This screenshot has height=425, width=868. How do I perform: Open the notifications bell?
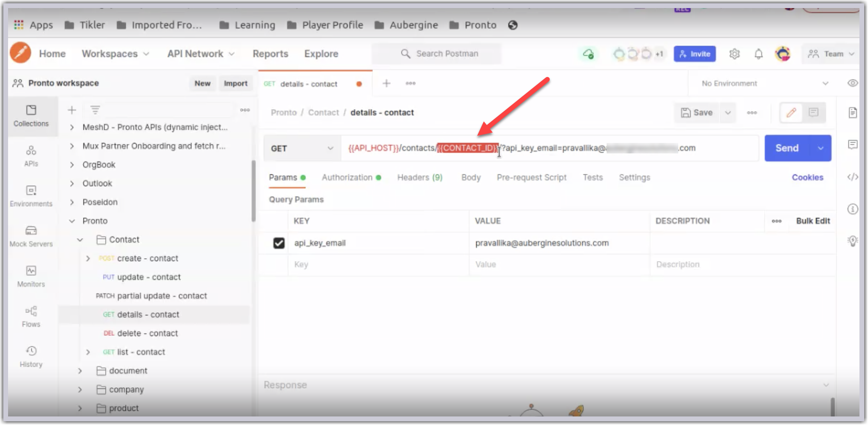(x=758, y=54)
